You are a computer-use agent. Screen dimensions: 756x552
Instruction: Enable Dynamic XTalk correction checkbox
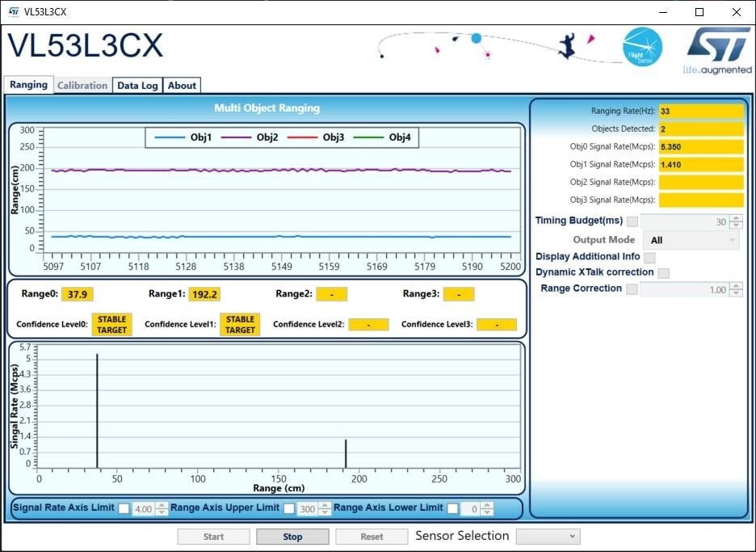click(x=663, y=273)
